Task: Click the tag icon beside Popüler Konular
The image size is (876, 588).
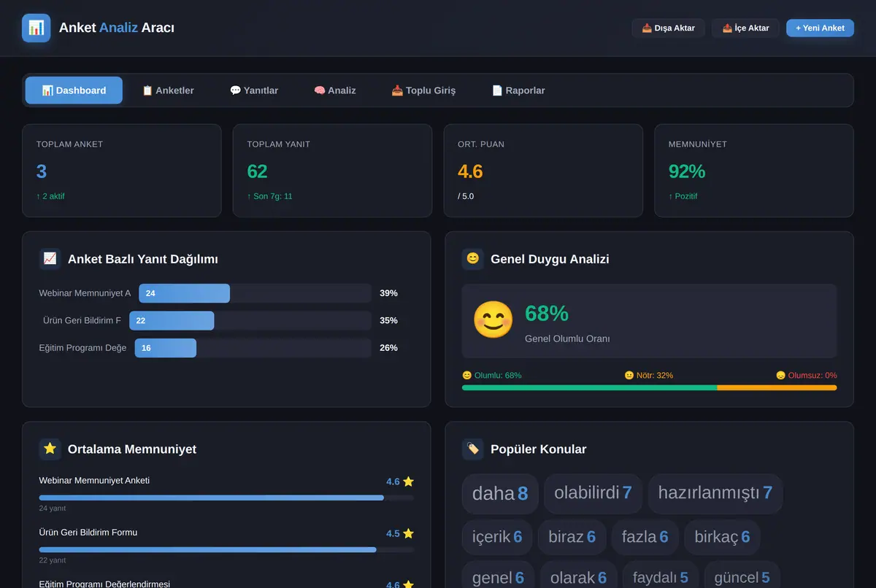Action: point(473,449)
